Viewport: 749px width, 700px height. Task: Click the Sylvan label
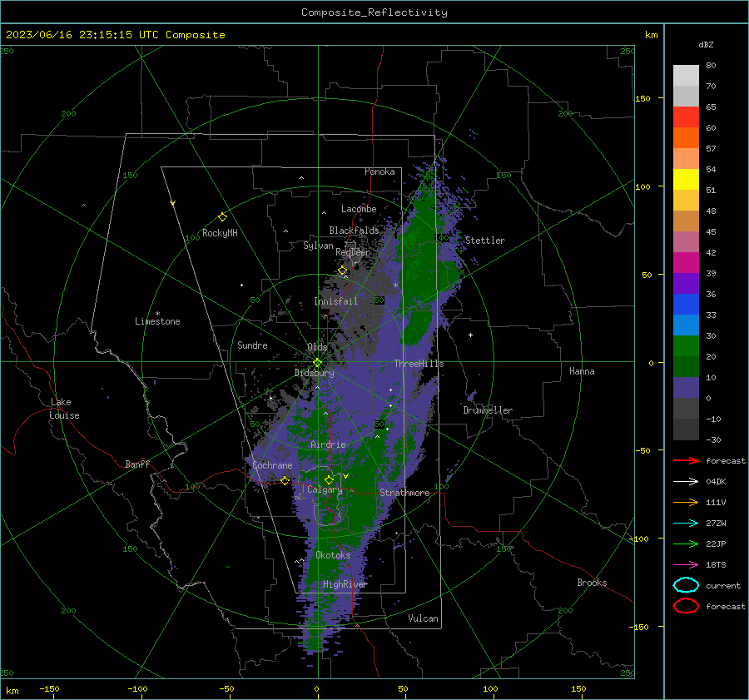click(318, 246)
